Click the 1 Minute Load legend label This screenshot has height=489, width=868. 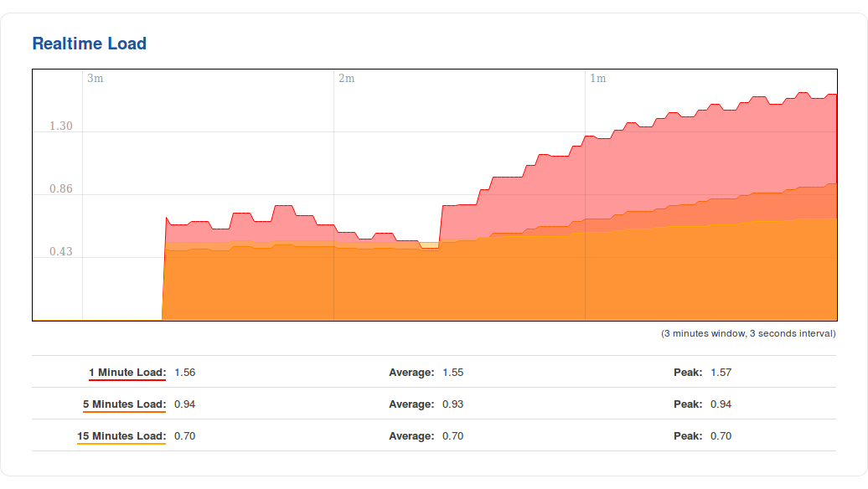click(x=127, y=373)
